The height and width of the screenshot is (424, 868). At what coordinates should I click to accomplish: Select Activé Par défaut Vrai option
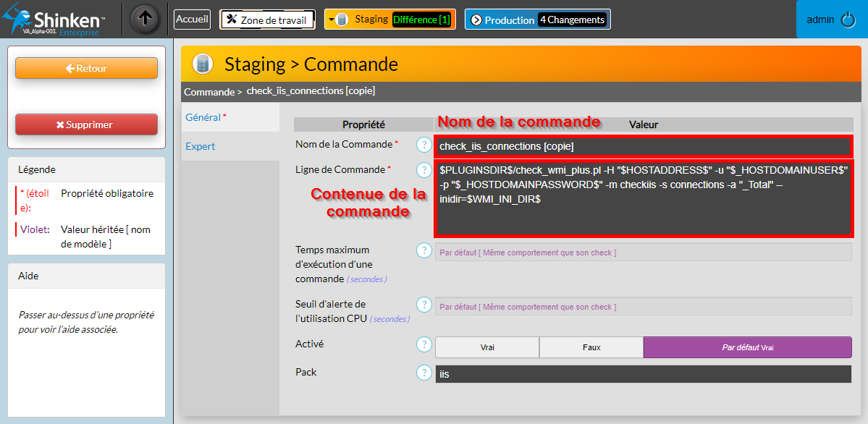[747, 347]
